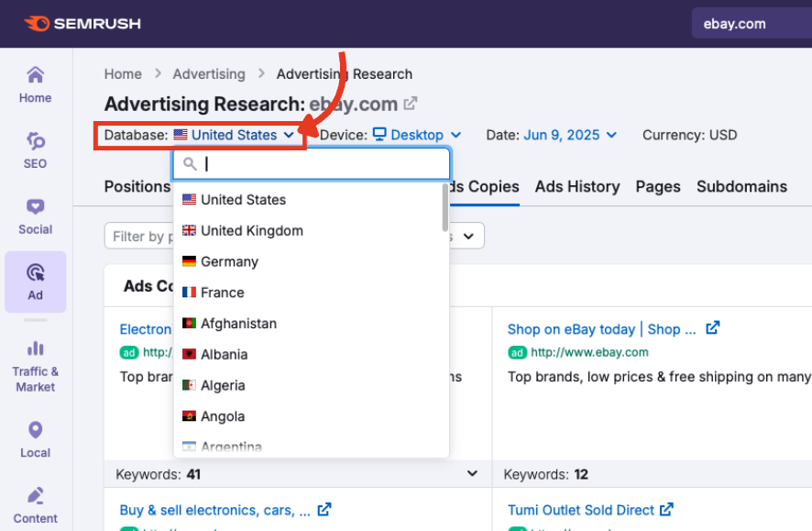Screen dimensions: 812x531
Task: Select the Ad icon in the sidebar
Action: pyautogui.click(x=35, y=282)
